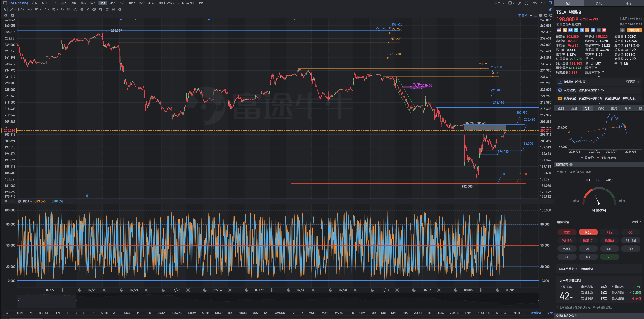644x319 pixels.
Task: Zoom in chart with plus icon
Action: coord(550,16)
